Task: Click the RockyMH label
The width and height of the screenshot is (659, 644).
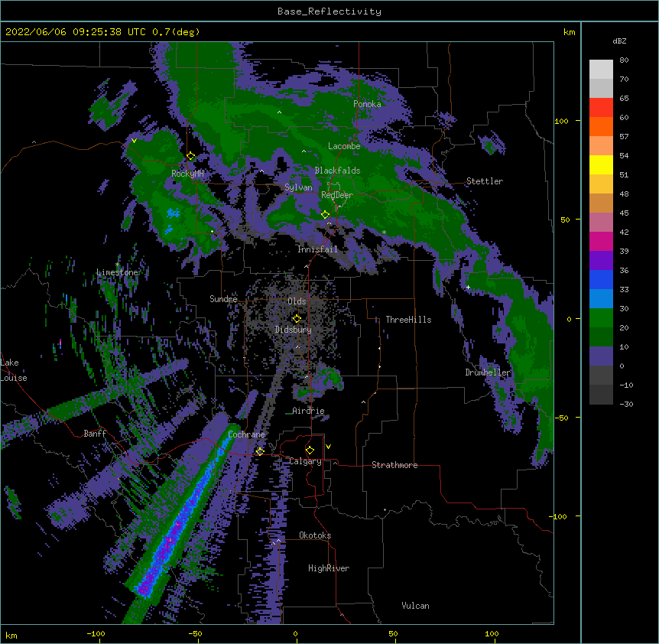Action: pos(187,174)
